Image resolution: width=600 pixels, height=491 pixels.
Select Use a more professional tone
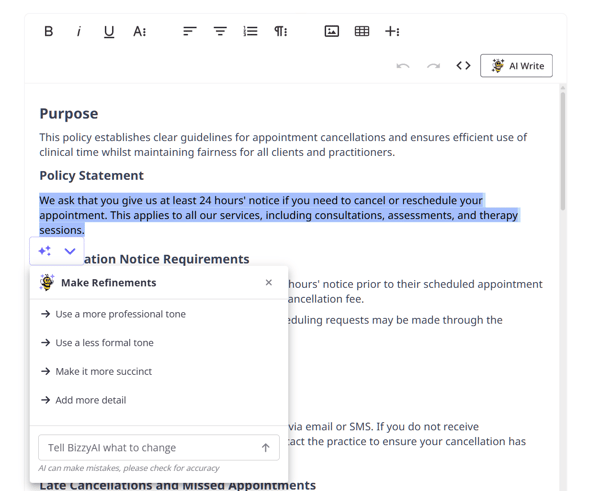(120, 314)
